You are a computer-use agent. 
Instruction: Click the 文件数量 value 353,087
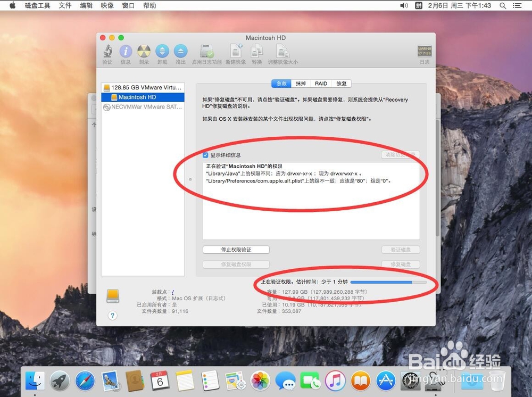292,311
